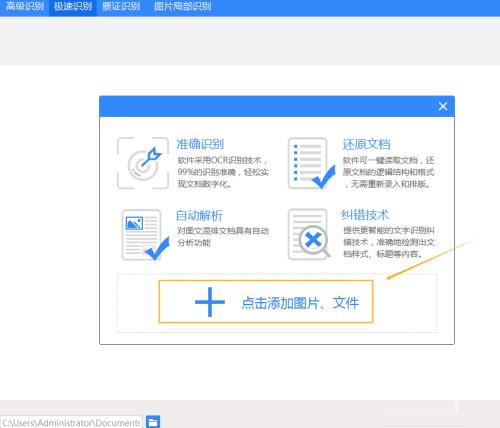Switch to 图片局部识别 tab
Screen dimensions: 500x428
pos(182,6)
